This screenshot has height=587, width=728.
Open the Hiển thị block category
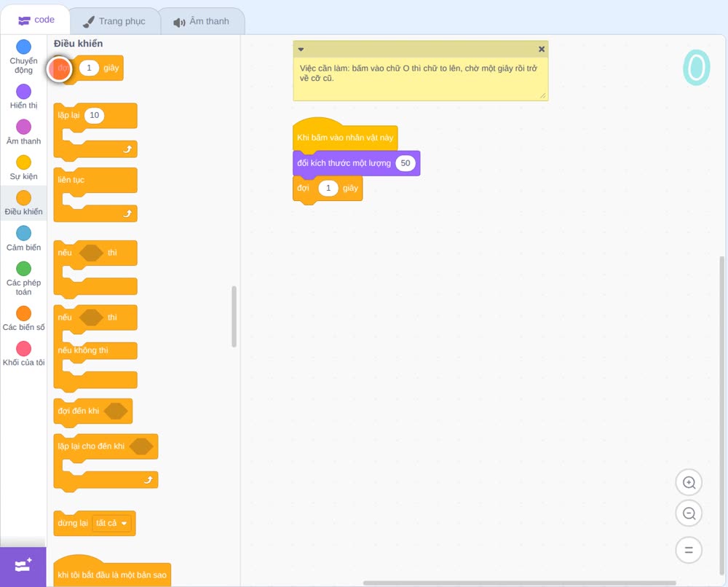23,97
